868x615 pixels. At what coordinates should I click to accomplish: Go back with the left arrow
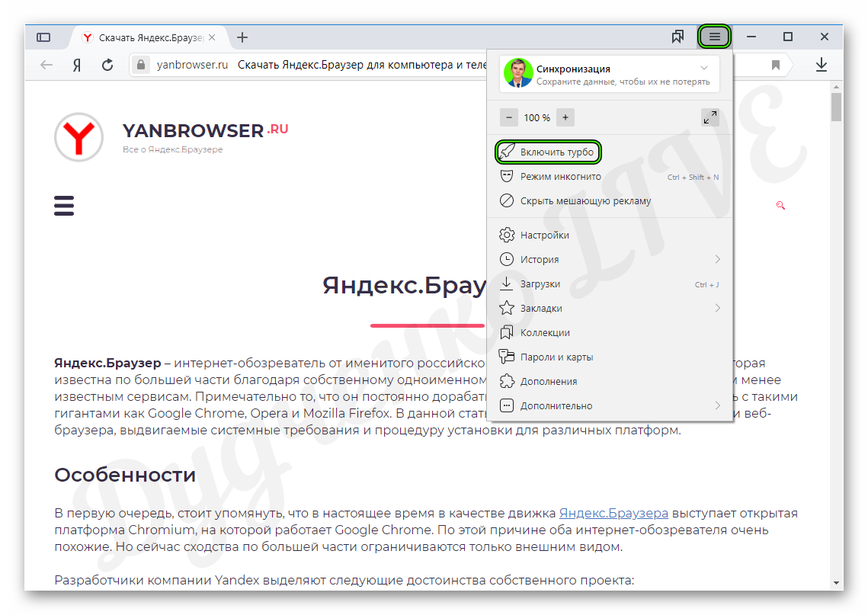coord(46,65)
